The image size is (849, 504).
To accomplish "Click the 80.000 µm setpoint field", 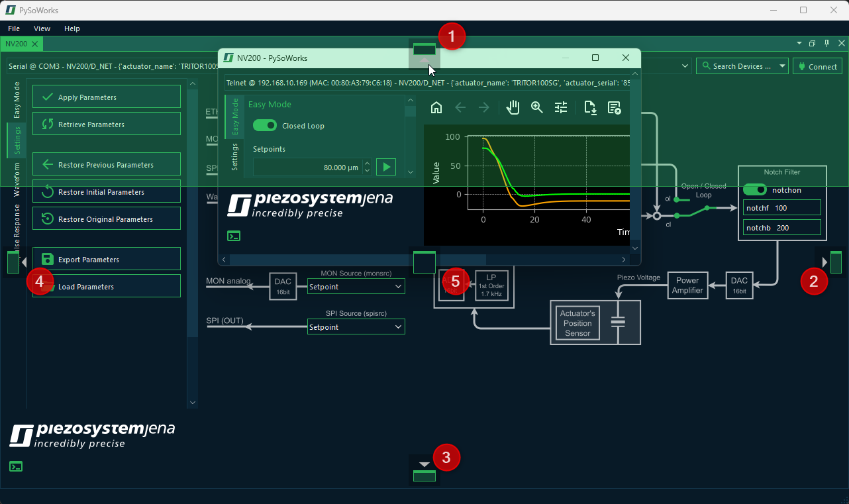I will 307,167.
